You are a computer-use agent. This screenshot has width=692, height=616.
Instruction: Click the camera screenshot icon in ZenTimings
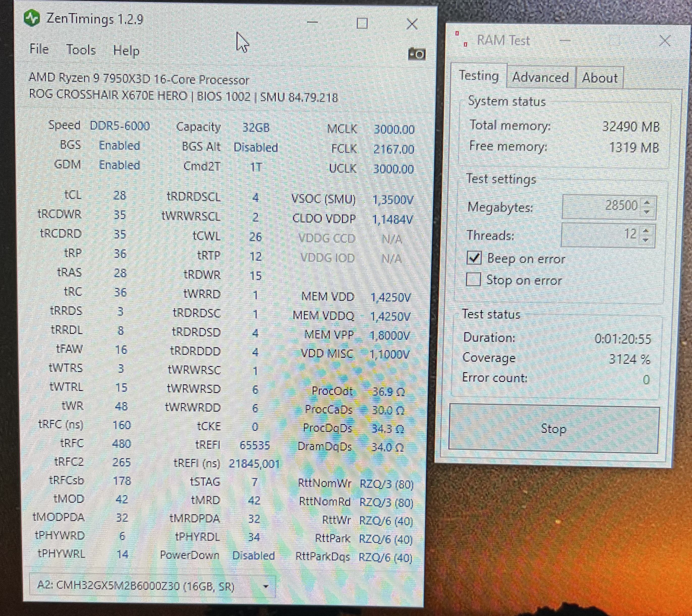(x=417, y=54)
